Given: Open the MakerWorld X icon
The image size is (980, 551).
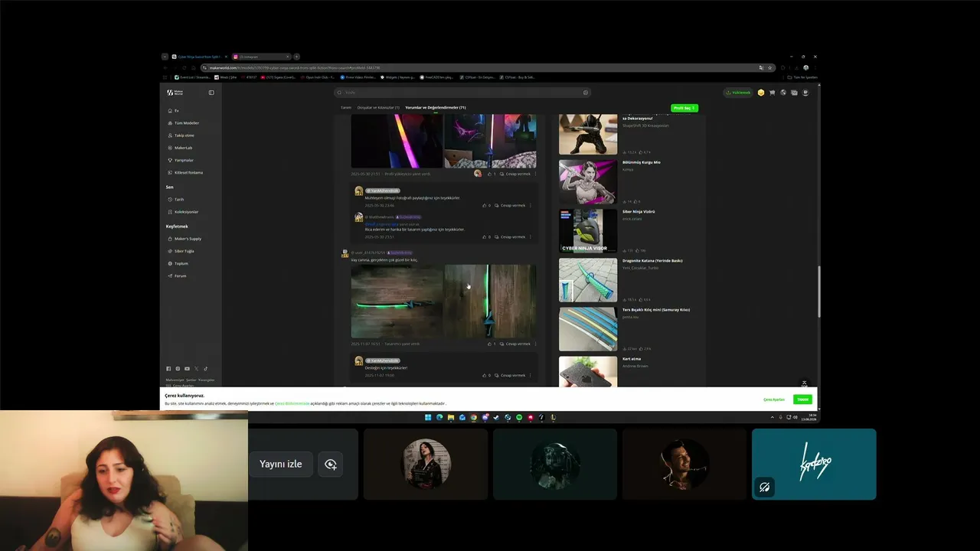Looking at the screenshot, I should click(x=197, y=369).
